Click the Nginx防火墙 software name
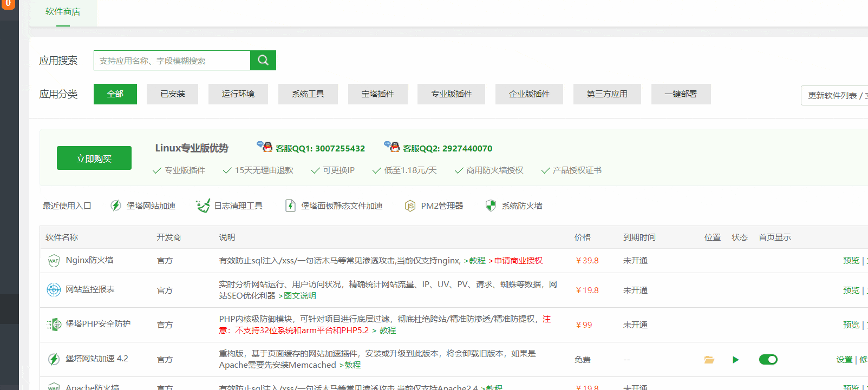Image resolution: width=868 pixels, height=390 pixels. pyautogui.click(x=90, y=260)
